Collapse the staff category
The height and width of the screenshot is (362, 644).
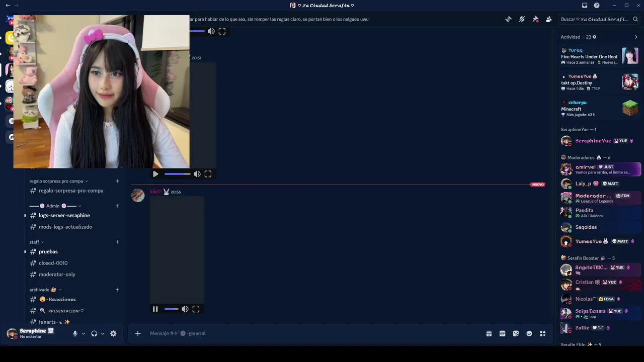point(36,242)
